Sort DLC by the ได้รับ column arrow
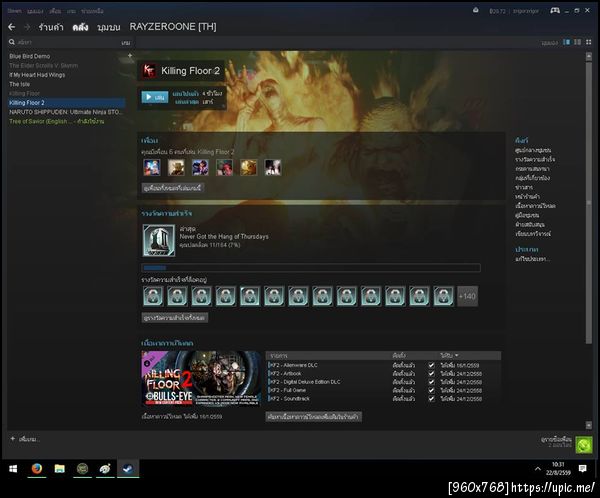Screen dimensions: 600x498 [x=457, y=356]
